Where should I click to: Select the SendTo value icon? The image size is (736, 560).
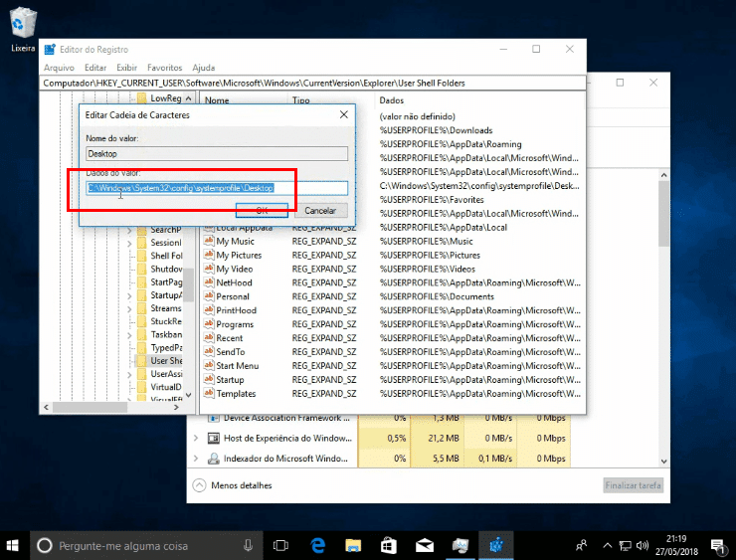[x=209, y=351]
